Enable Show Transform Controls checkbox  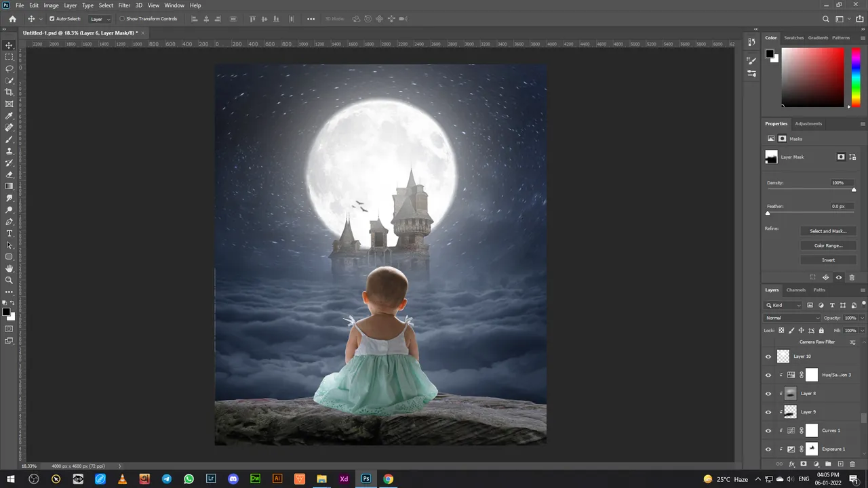coord(122,19)
